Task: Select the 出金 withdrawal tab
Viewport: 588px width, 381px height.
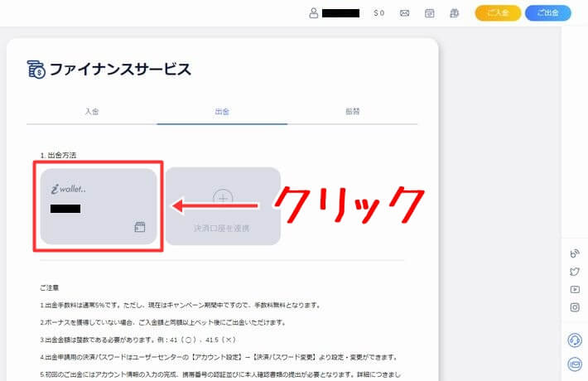Action: point(222,111)
